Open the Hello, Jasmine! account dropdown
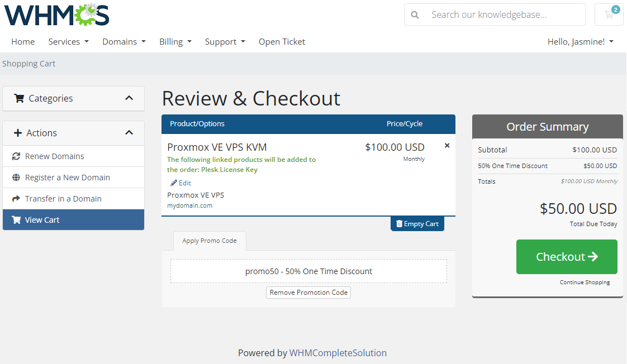The width and height of the screenshot is (627, 364). 580,41
